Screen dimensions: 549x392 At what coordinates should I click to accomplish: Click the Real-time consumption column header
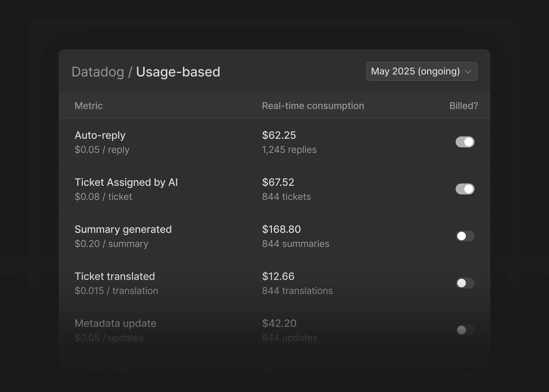click(x=313, y=106)
